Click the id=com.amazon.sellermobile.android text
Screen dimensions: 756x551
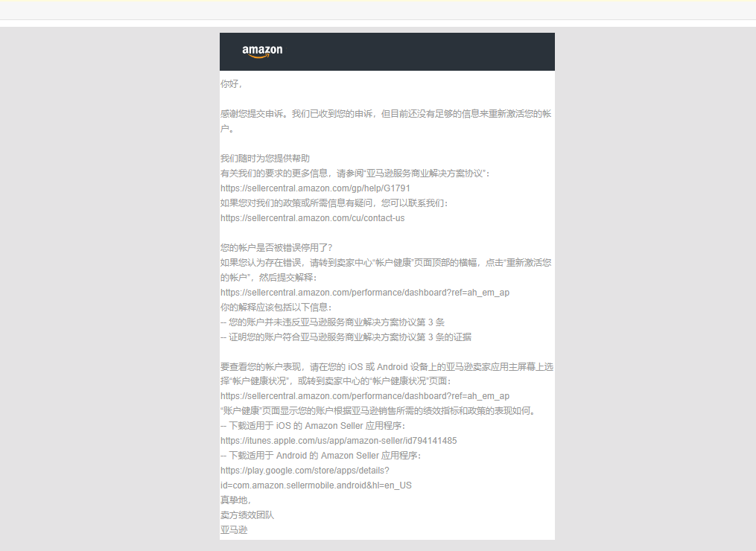tap(317, 485)
